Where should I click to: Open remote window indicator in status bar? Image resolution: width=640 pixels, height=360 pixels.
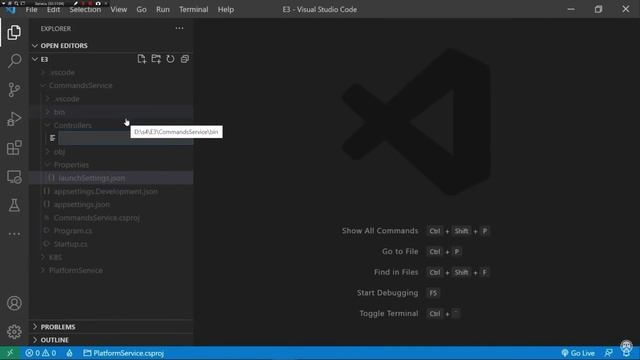coord(10,353)
